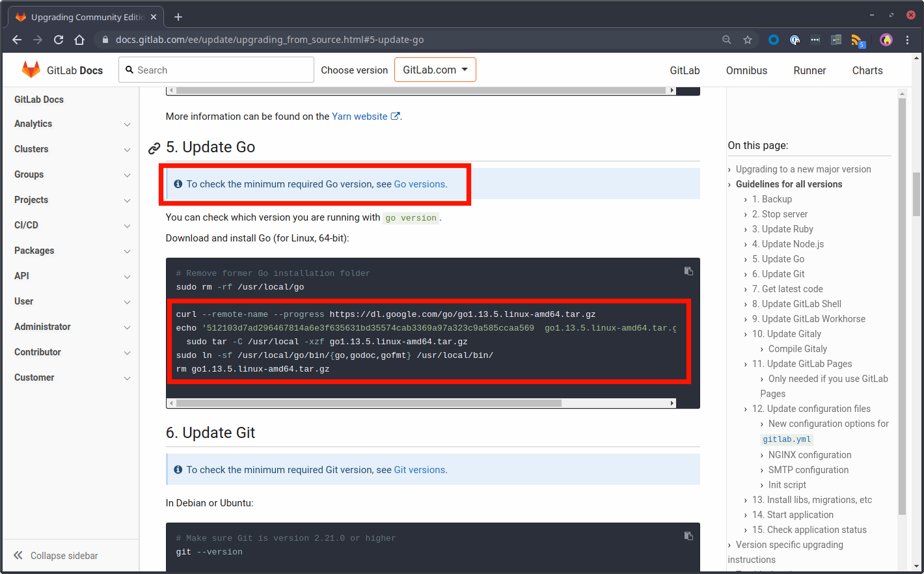Click the search box in GitLab Docs
This screenshot has height=574, width=924.
click(216, 70)
